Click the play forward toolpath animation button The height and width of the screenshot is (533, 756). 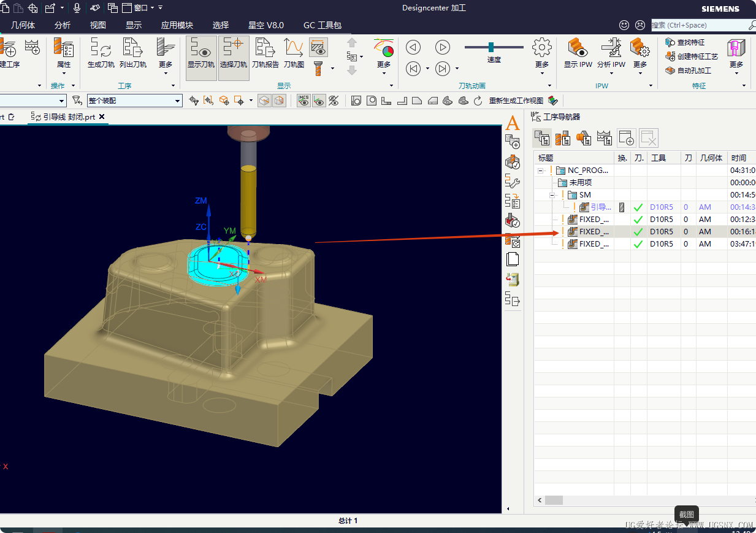tap(443, 47)
